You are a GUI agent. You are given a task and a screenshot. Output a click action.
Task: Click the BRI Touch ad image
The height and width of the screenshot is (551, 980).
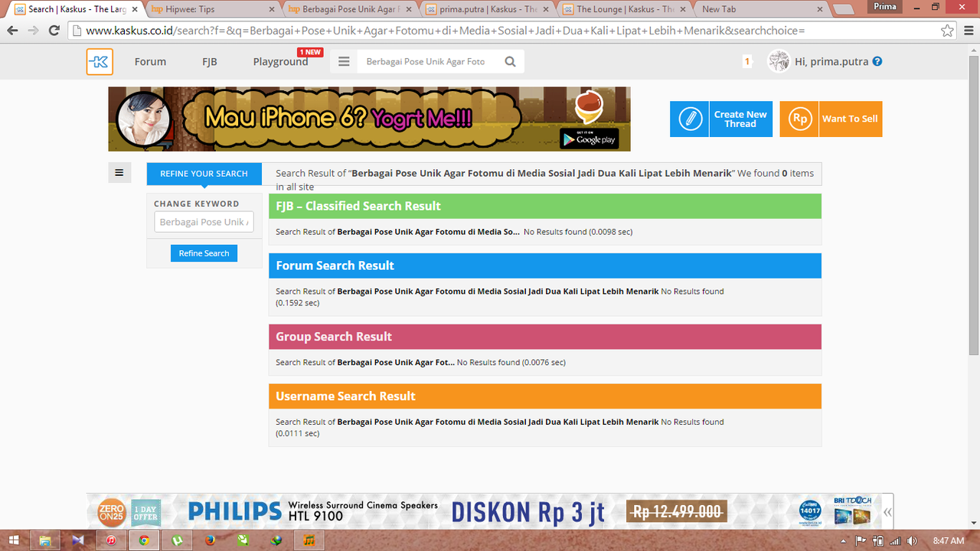[852, 512]
